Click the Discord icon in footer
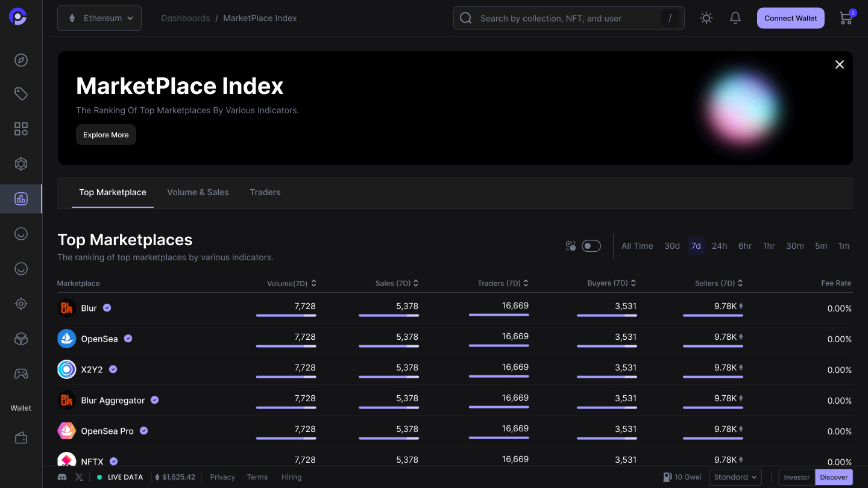 pyautogui.click(x=62, y=477)
